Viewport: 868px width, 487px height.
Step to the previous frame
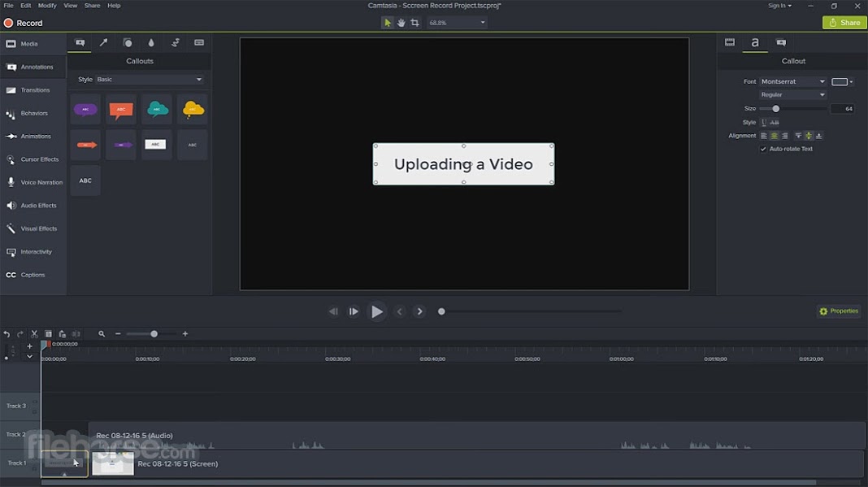click(x=333, y=312)
